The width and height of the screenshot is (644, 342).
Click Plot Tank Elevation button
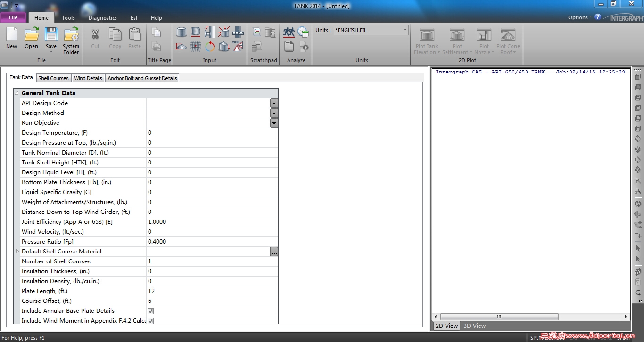pos(427,41)
